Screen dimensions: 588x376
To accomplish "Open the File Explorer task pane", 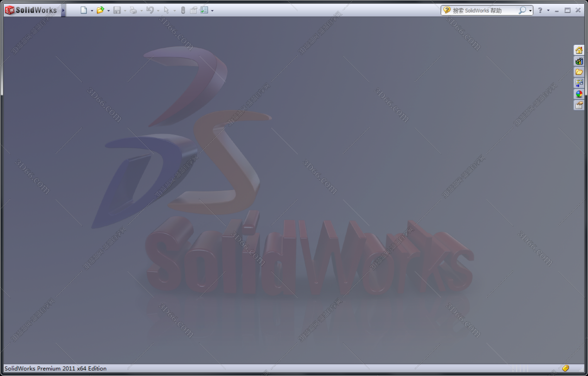I will pyautogui.click(x=579, y=72).
